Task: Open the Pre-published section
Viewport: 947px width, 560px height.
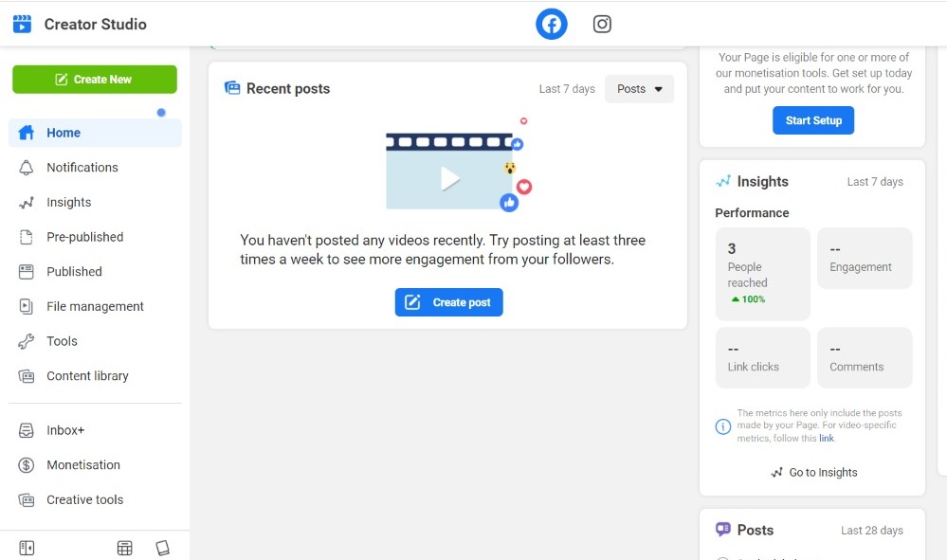Action: point(84,237)
